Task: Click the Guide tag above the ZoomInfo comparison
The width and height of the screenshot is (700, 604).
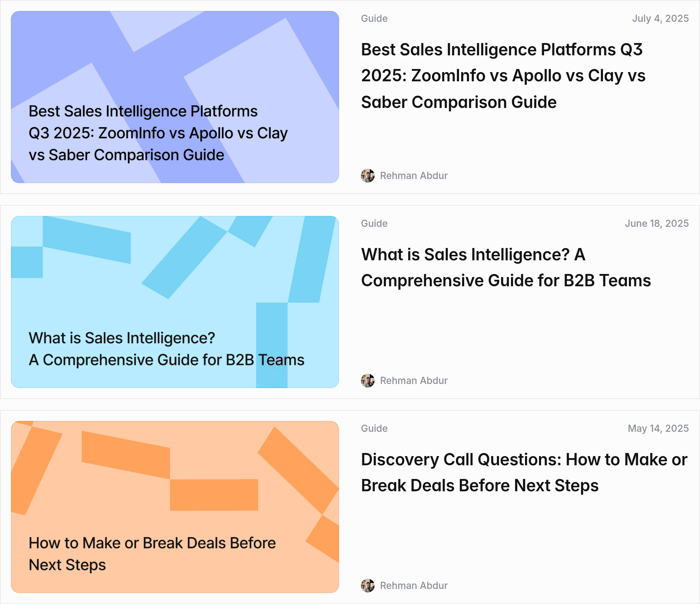Action: [x=374, y=19]
